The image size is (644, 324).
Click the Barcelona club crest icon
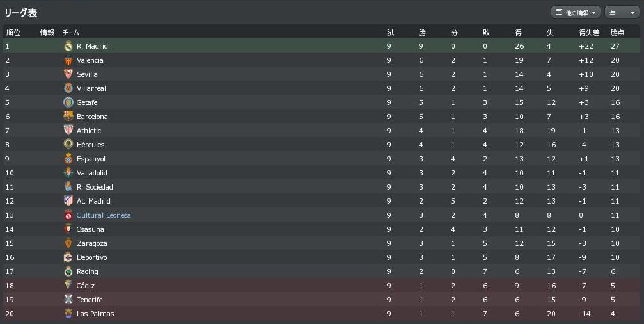coord(68,117)
